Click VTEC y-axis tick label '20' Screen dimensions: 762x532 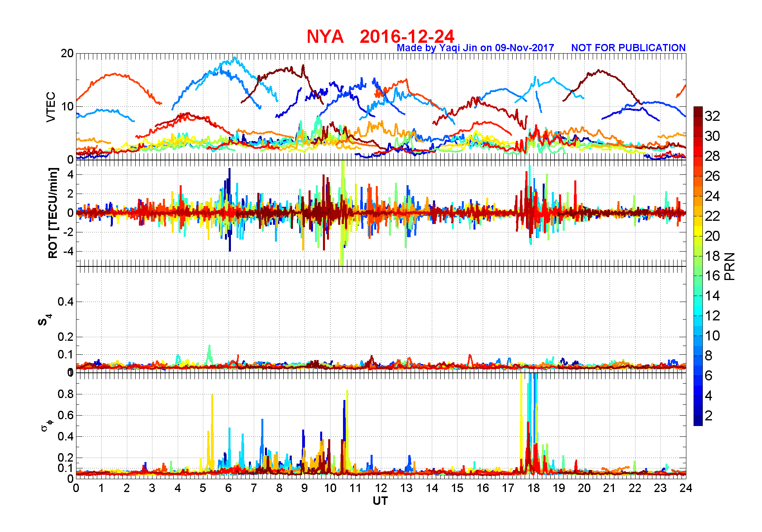pos(67,53)
